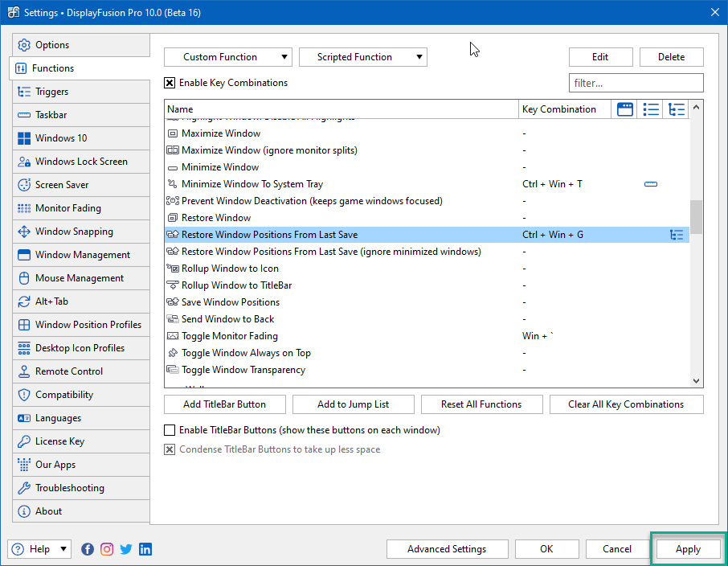Viewport: 728px width, 566px height.
Task: Click the Minimize Window row icon
Action: point(172,167)
